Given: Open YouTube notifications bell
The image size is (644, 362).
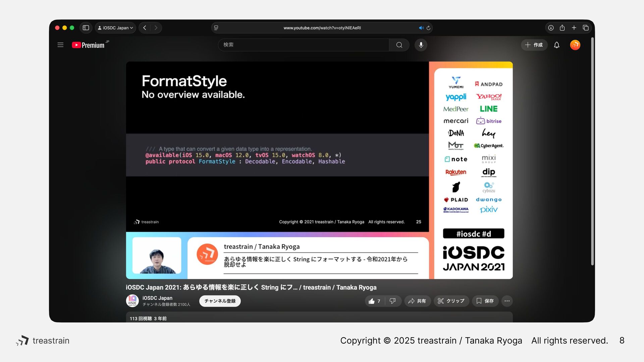Looking at the screenshot, I should 557,45.
